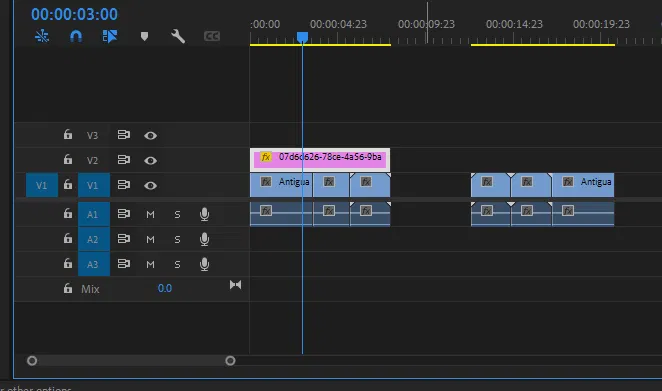Screen dimensions: 662x391
Task: Toggle sync lock for A1
Action: click(124, 214)
